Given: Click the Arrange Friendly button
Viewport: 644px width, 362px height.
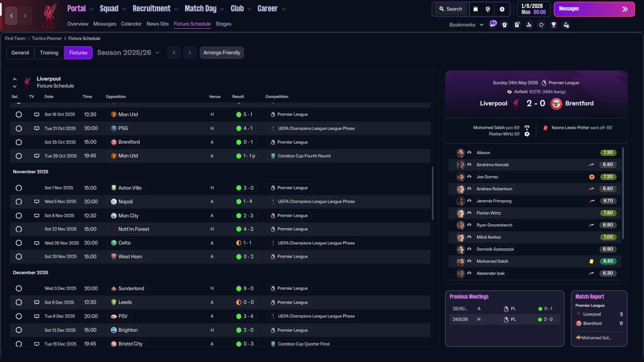Looking at the screenshot, I should [222, 53].
